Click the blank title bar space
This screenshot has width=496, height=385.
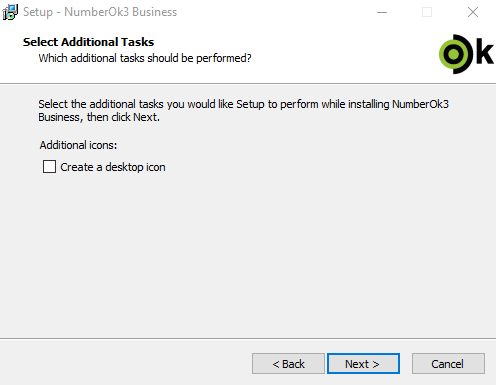click(x=273, y=12)
